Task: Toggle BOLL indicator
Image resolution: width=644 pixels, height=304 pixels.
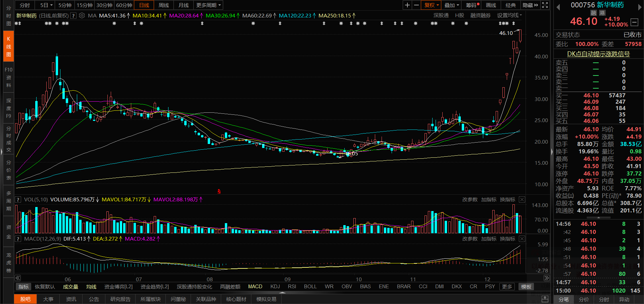Action: [310, 287]
